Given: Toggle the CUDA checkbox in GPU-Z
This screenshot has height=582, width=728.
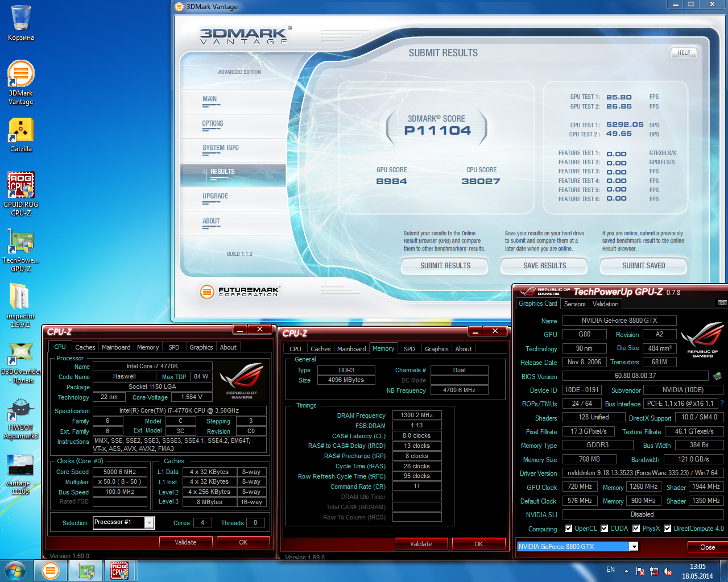Looking at the screenshot, I should click(x=605, y=529).
